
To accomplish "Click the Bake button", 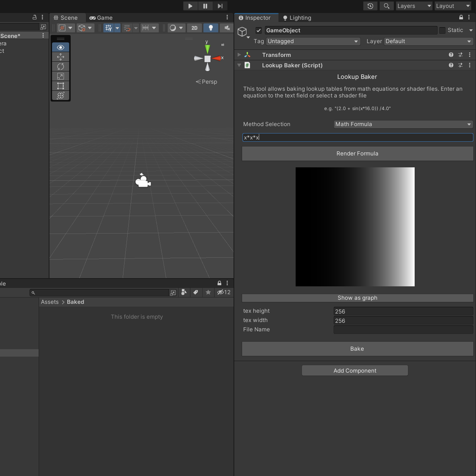I will tap(357, 349).
